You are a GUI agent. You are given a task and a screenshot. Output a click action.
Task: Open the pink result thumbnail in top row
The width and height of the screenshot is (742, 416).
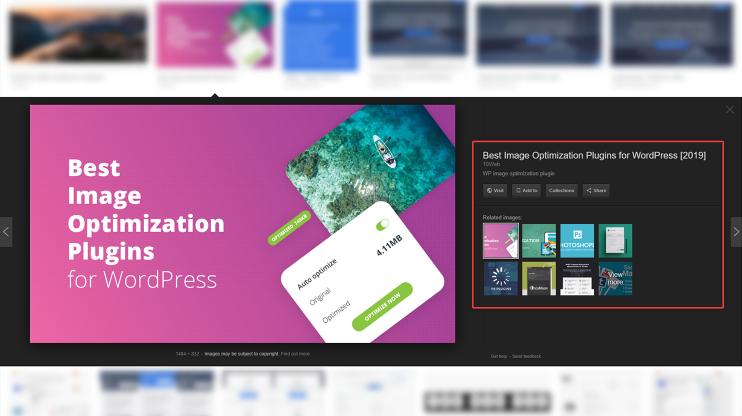pos(215,35)
